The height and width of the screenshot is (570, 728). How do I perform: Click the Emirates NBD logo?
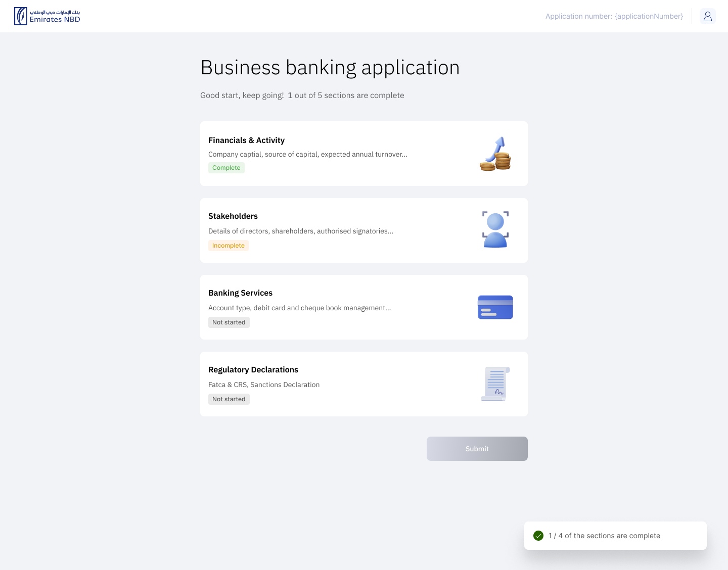pos(47,16)
